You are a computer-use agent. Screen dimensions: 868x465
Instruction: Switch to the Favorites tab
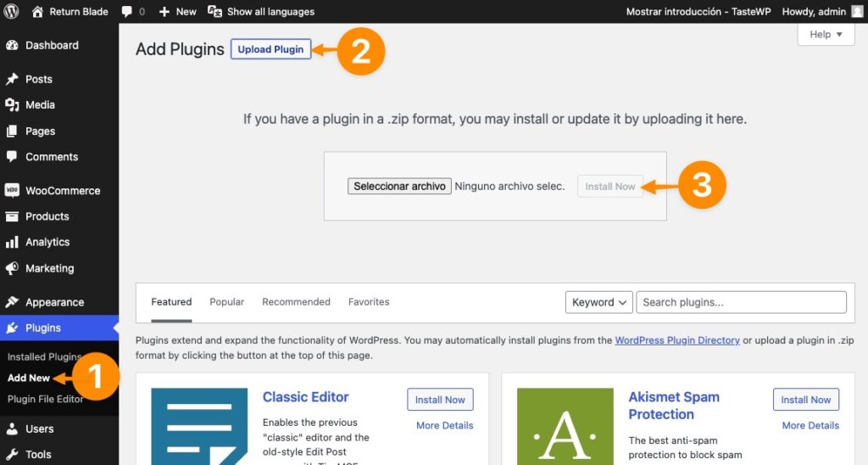tap(369, 302)
